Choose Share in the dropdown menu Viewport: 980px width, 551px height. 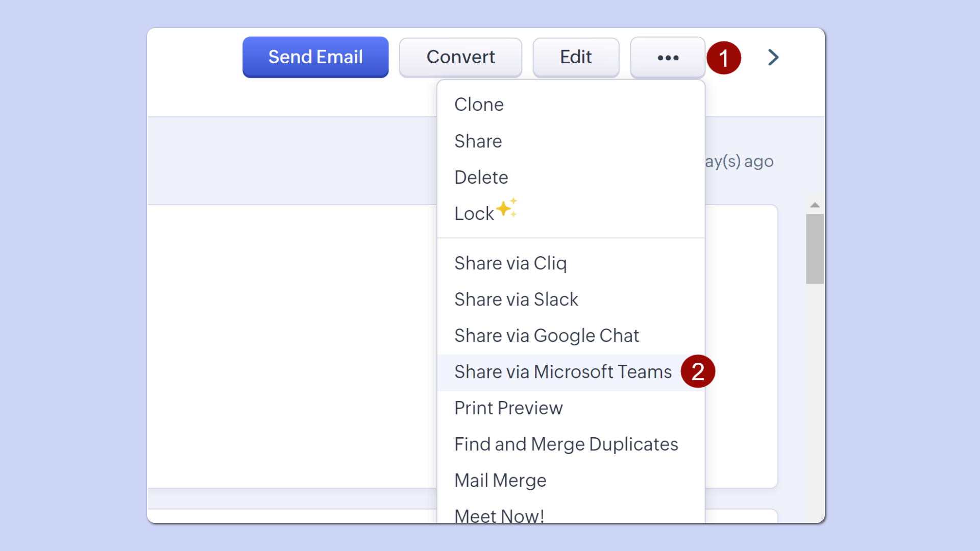coord(478,141)
